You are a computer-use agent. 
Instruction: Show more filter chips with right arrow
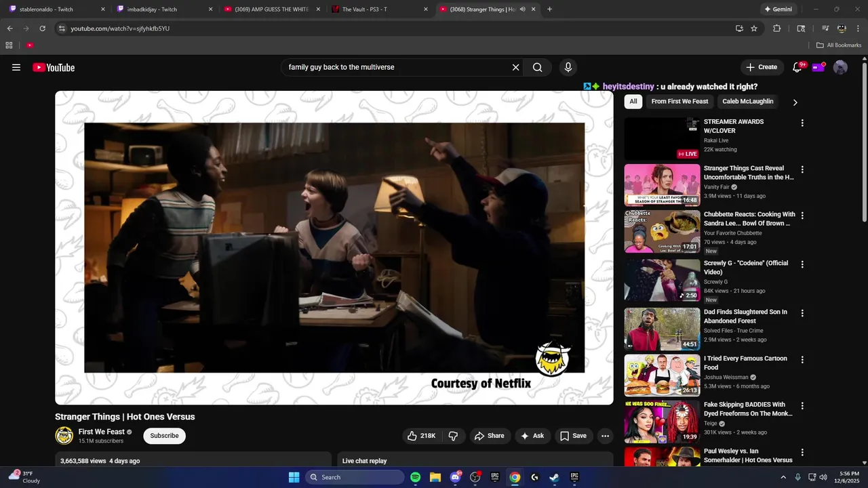(795, 102)
